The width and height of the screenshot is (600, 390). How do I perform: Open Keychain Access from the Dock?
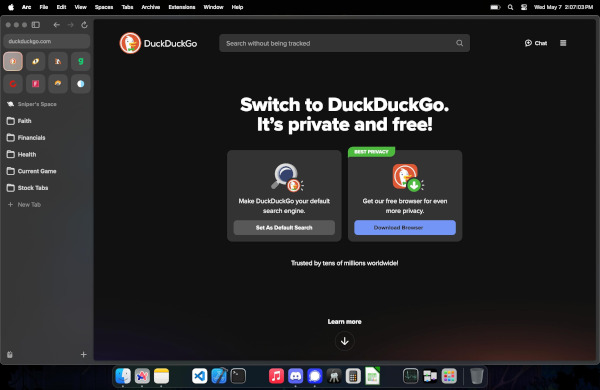pos(334,376)
